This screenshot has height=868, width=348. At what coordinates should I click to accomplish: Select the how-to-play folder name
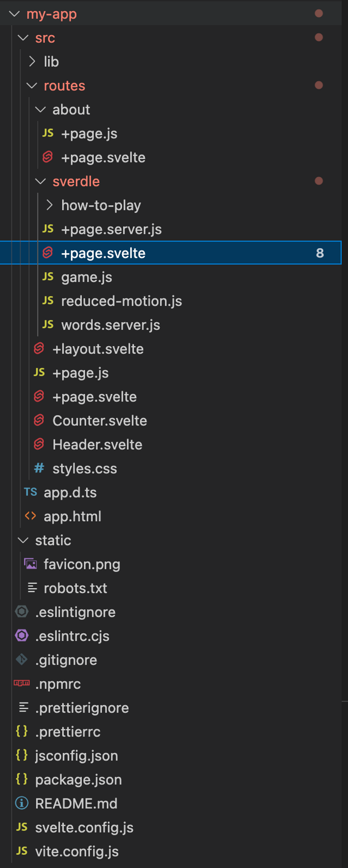click(x=101, y=205)
